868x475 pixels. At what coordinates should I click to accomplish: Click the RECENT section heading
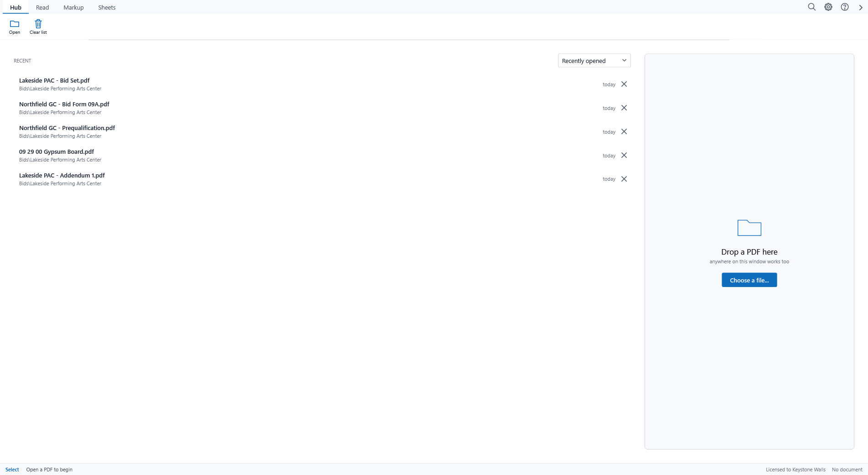click(x=22, y=61)
